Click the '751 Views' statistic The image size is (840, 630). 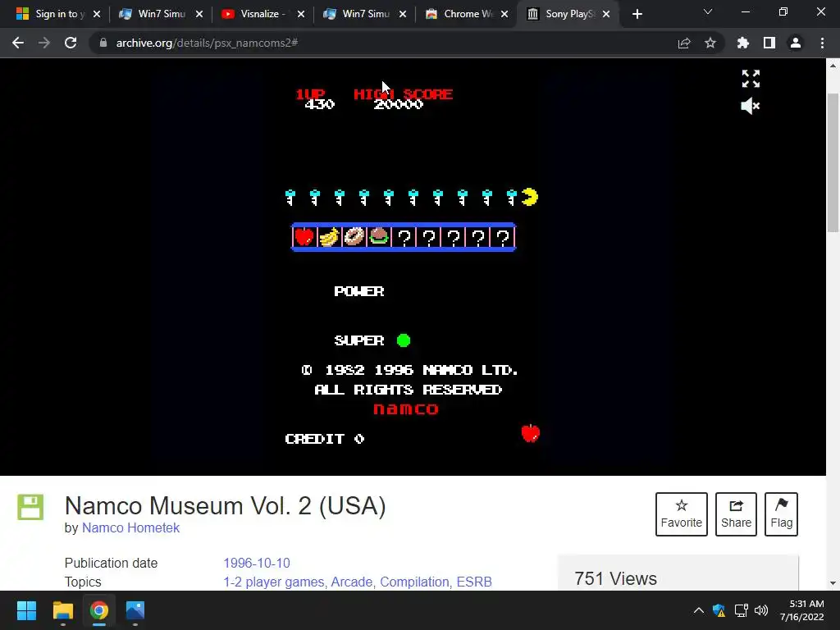coord(615,578)
